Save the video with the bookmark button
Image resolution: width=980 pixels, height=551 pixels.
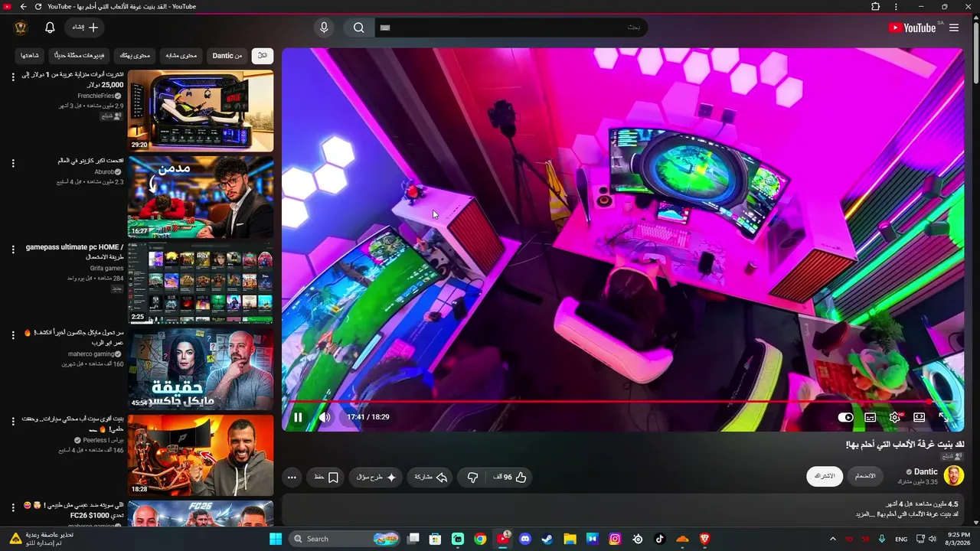[x=327, y=477]
